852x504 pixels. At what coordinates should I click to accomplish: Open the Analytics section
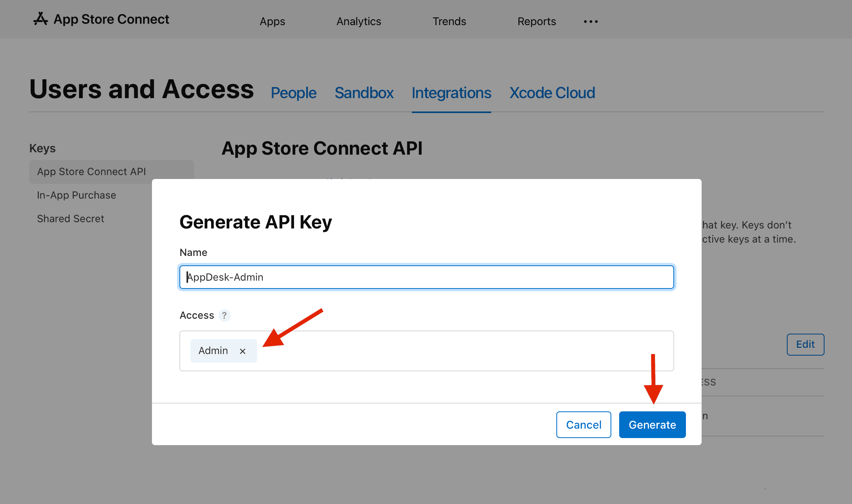click(x=358, y=22)
